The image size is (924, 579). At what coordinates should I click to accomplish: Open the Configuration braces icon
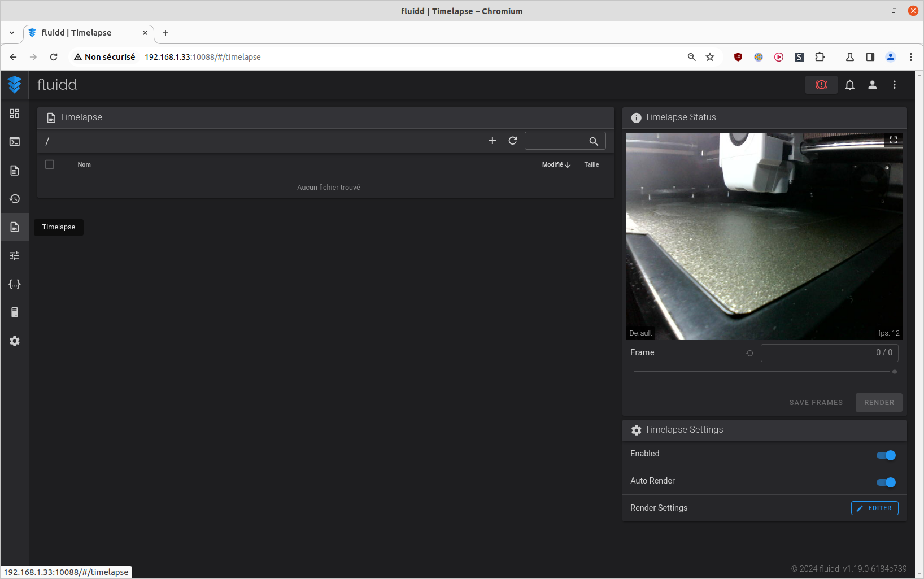[x=15, y=284]
